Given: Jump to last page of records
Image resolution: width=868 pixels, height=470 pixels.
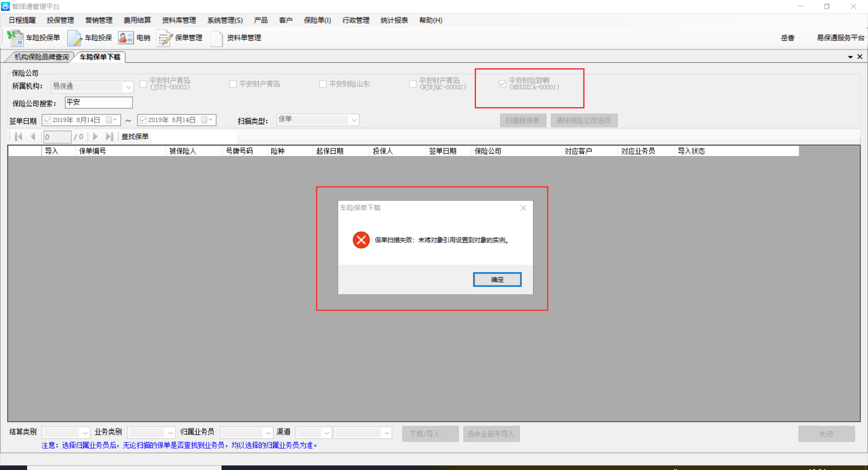Looking at the screenshot, I should tap(109, 136).
